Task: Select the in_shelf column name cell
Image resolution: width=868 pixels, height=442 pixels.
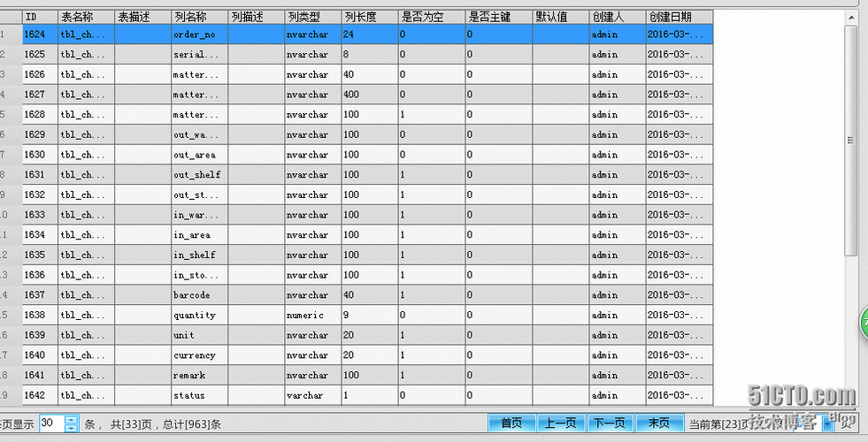Action: click(x=199, y=255)
